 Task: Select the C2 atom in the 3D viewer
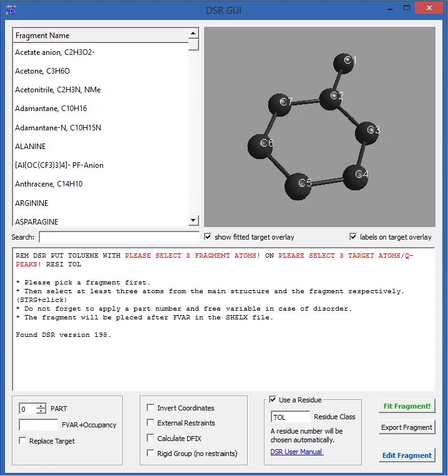[331, 99]
